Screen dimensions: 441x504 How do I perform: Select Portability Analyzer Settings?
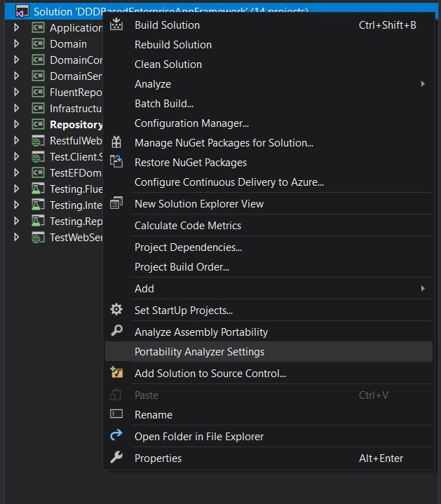[200, 352]
